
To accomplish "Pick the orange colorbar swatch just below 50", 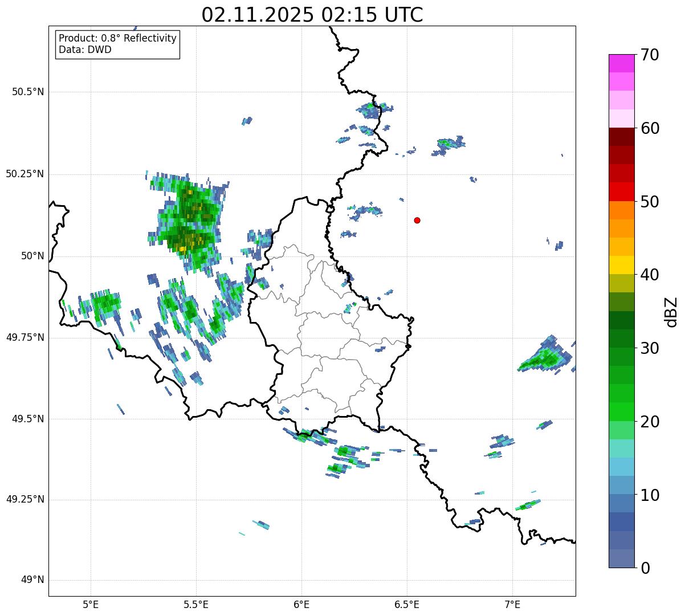I will coord(621,210).
